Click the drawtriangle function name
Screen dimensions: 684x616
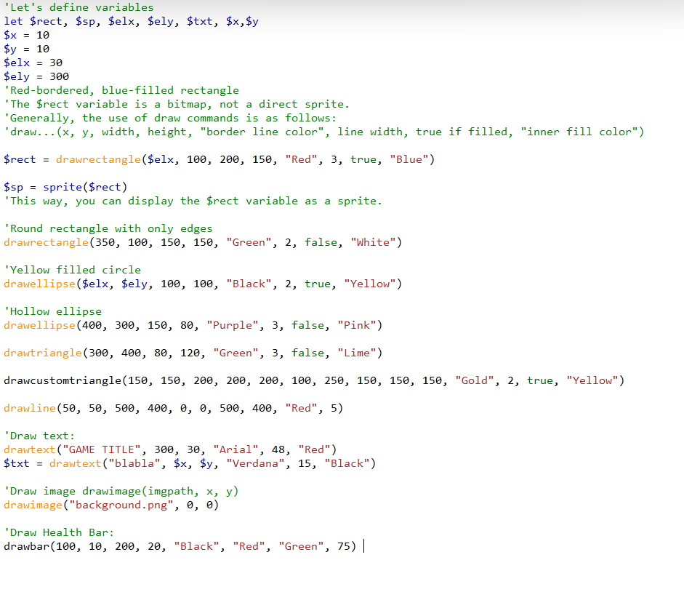(43, 353)
